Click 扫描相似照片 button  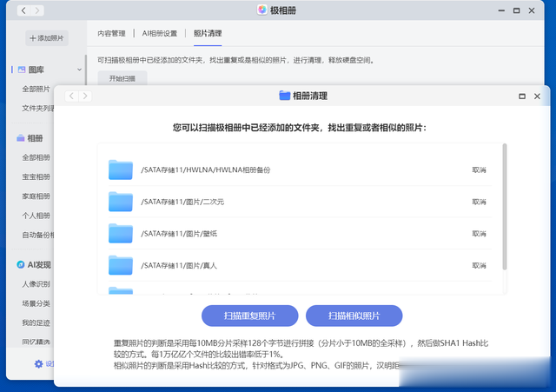(354, 316)
